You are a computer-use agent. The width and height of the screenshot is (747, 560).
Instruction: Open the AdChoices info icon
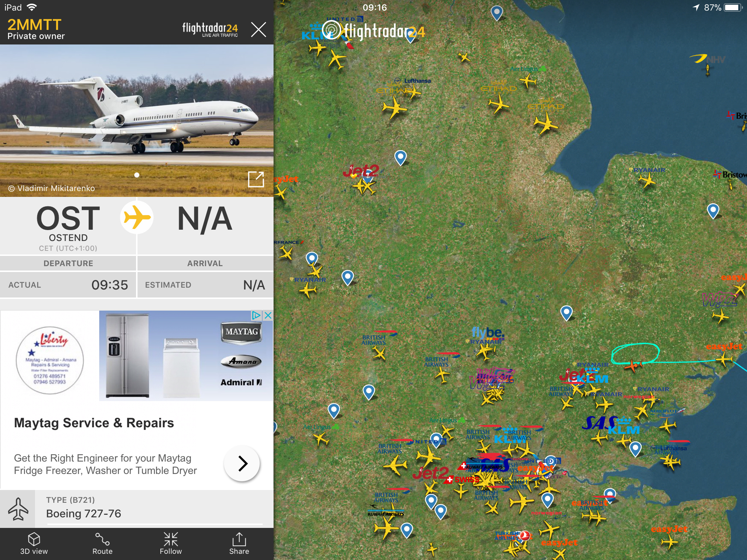257,315
